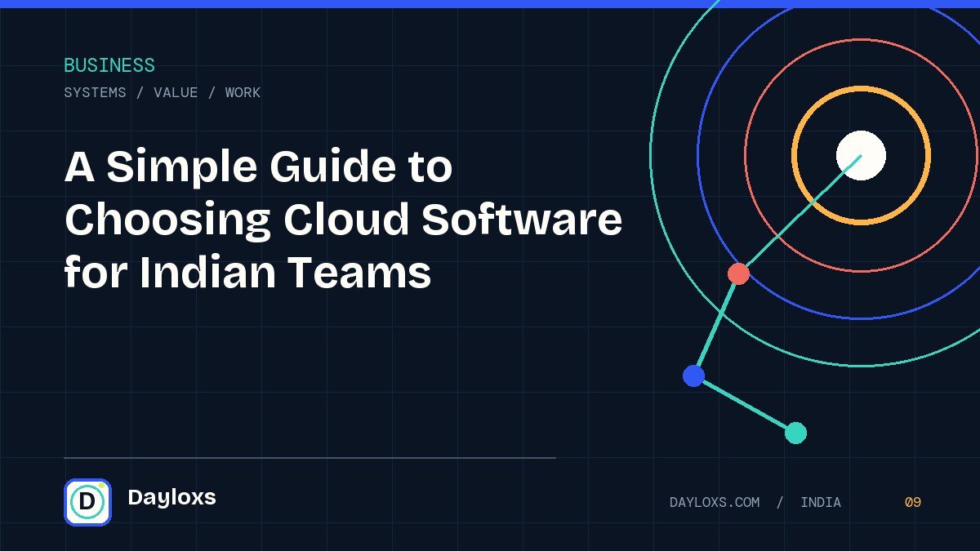Click the Dayloxs logo icon
The width and height of the screenshot is (980, 551).
(x=87, y=501)
